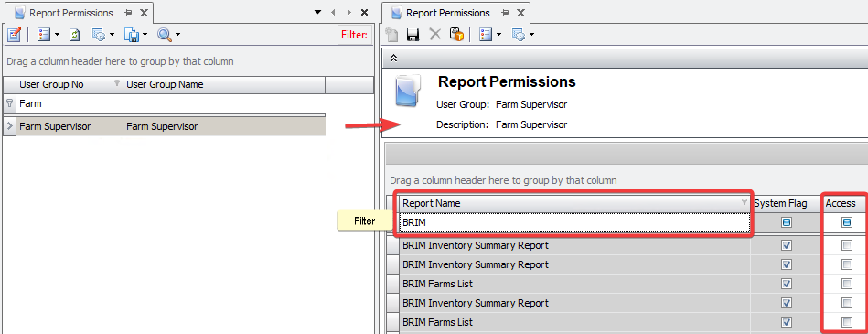868x334 pixels.
Task: Click the red Filter: button
Action: (x=354, y=35)
